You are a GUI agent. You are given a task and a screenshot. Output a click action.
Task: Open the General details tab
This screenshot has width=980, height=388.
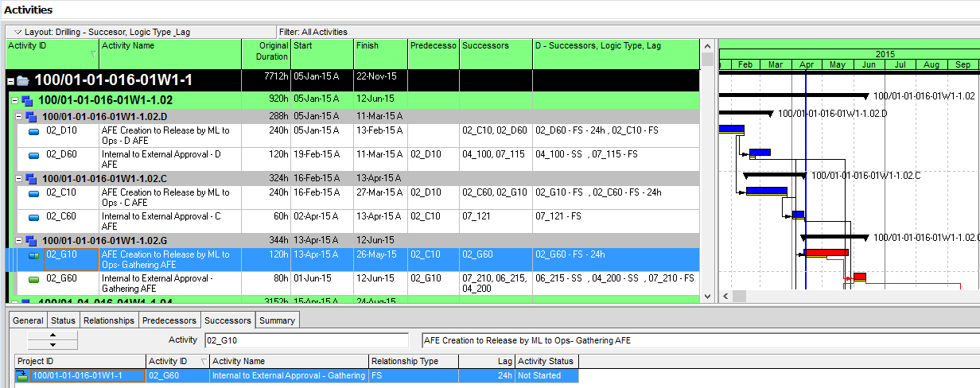point(28,320)
